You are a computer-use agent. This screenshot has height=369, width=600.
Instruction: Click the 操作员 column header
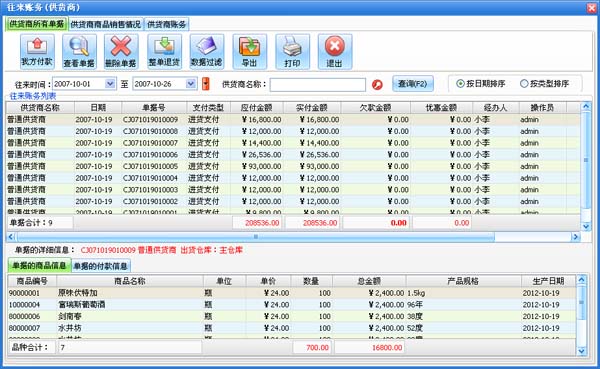point(542,108)
